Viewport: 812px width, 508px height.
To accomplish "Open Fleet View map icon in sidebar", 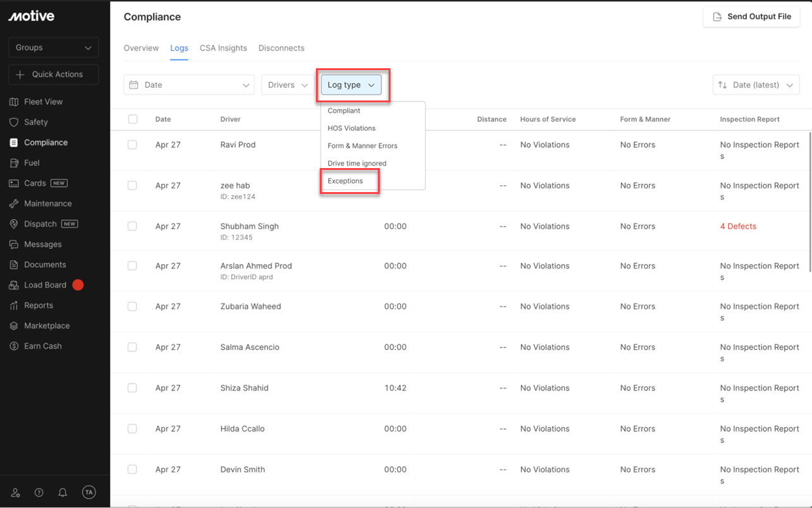I will [14, 102].
